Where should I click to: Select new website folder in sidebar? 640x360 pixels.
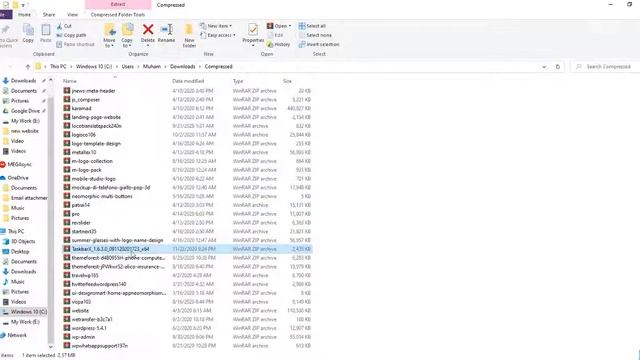point(24,131)
